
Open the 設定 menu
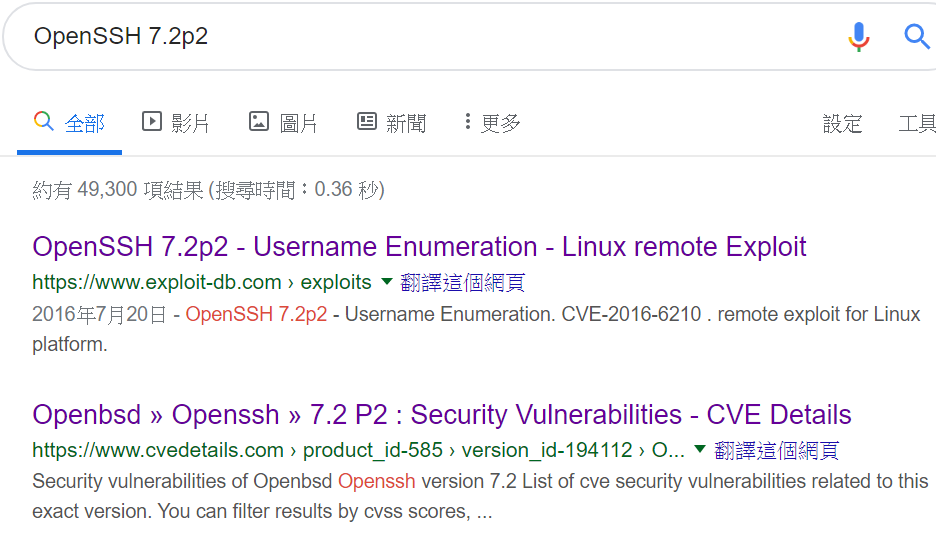pyautogui.click(x=842, y=124)
